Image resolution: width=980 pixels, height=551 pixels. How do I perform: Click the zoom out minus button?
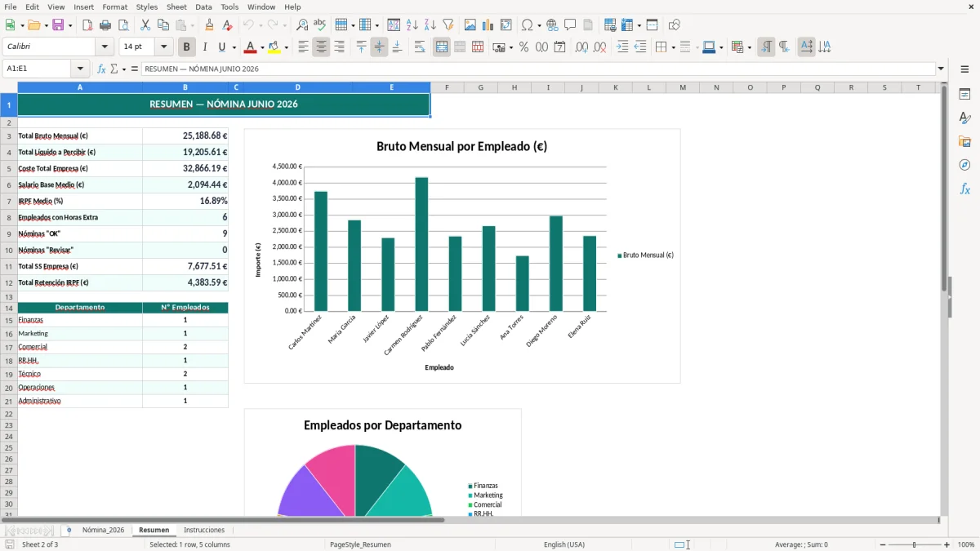(883, 544)
